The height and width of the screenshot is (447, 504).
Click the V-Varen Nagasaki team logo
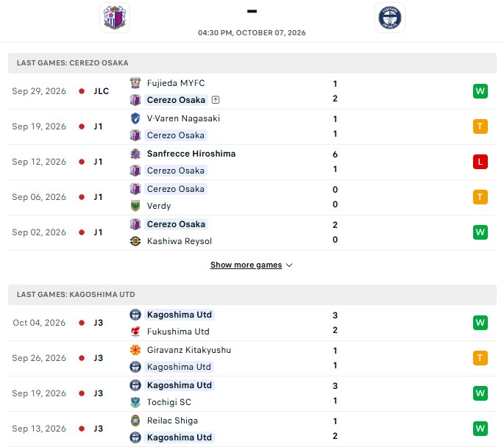tap(135, 118)
